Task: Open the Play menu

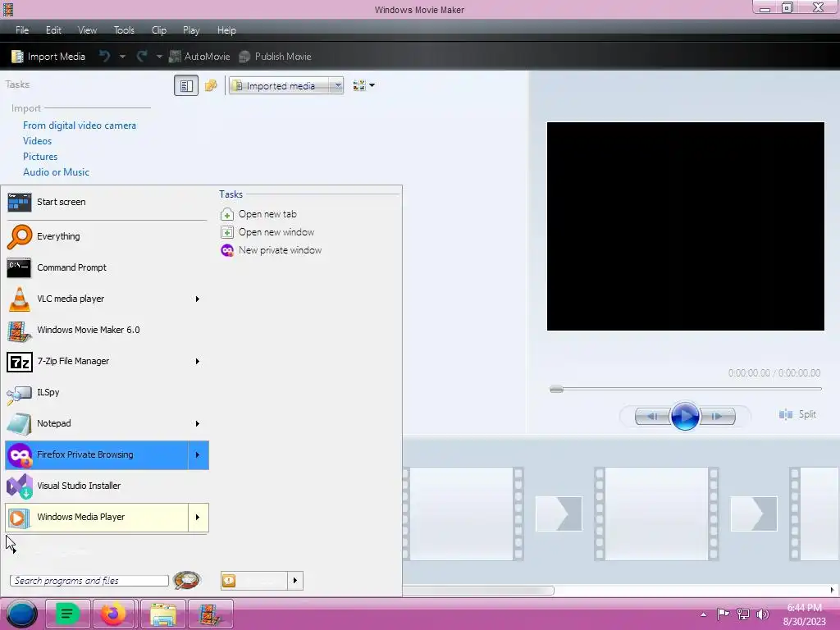Action: point(190,30)
